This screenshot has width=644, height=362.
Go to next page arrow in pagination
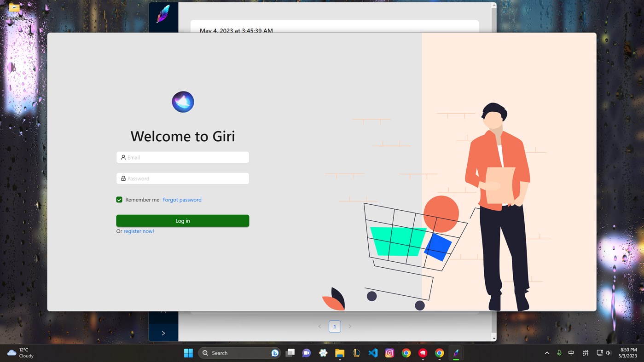pos(350,326)
